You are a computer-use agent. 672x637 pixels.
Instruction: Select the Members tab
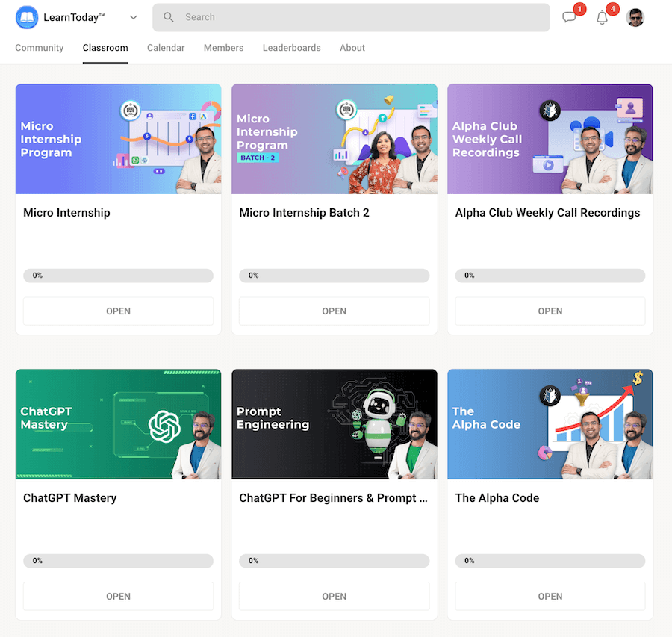coord(223,48)
